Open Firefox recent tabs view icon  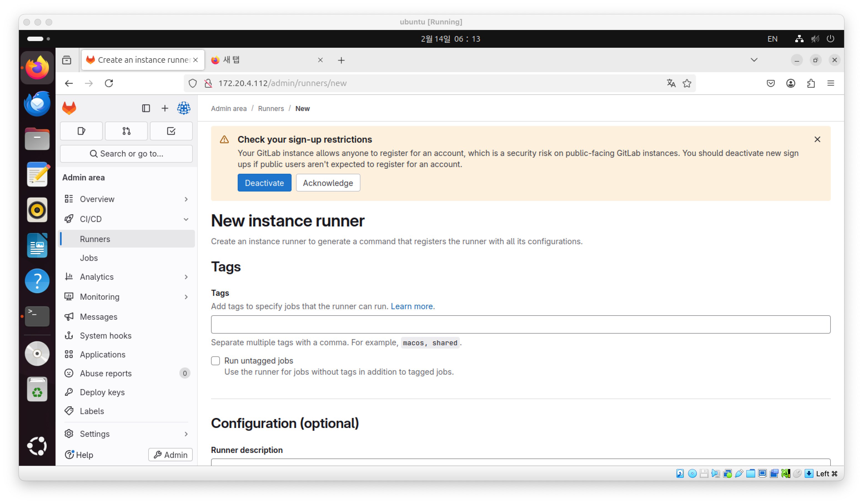[x=67, y=60]
